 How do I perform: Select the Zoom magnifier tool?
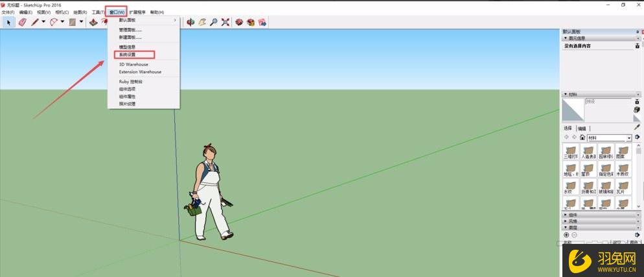click(x=214, y=22)
